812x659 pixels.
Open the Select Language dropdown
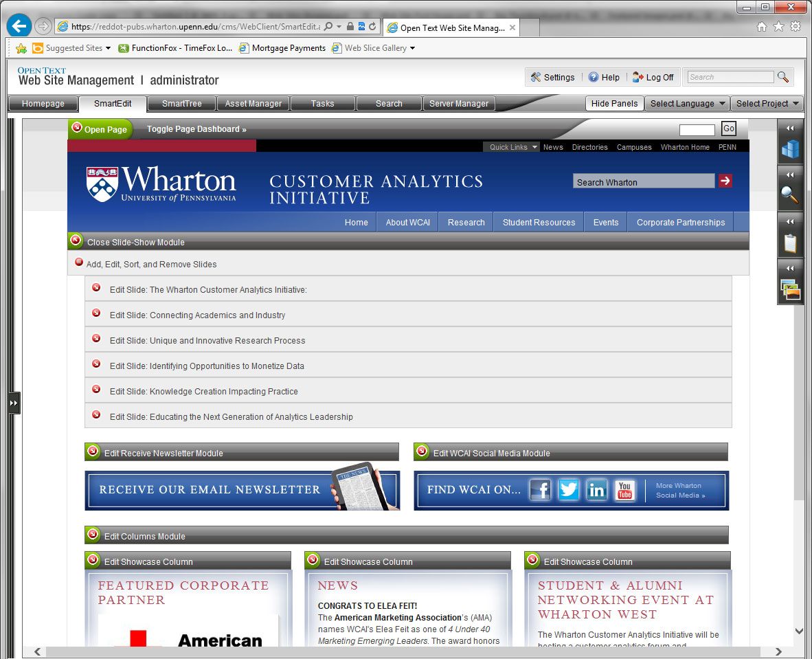point(687,104)
